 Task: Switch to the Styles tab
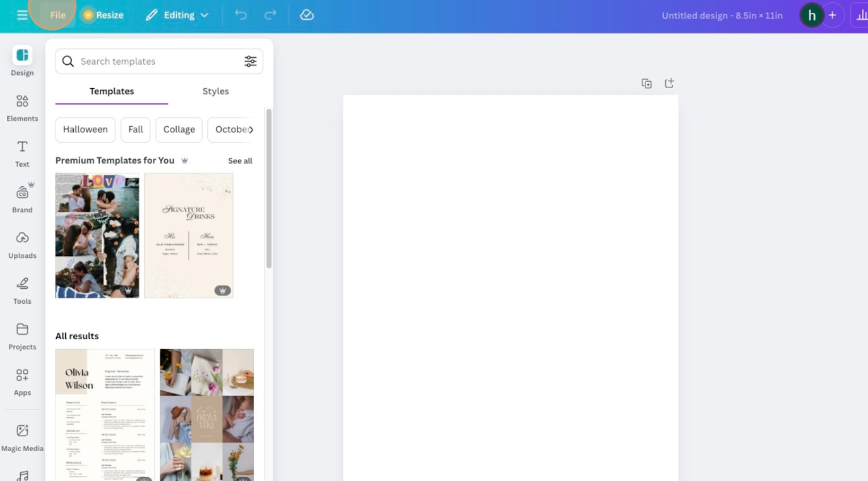coord(215,91)
